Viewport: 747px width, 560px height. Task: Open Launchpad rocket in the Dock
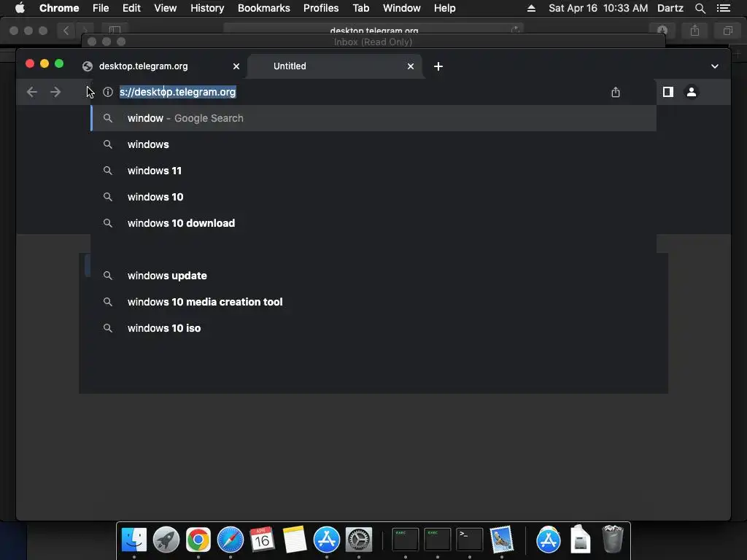(x=166, y=540)
